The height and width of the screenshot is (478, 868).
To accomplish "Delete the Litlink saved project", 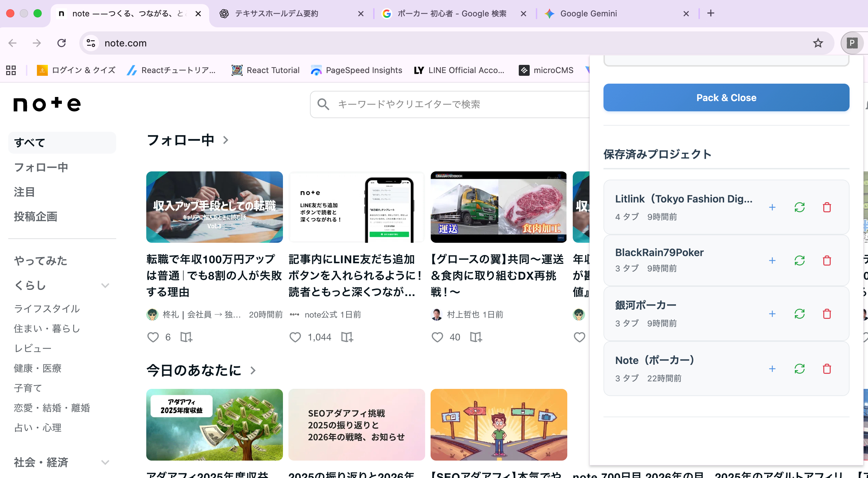I will click(827, 207).
